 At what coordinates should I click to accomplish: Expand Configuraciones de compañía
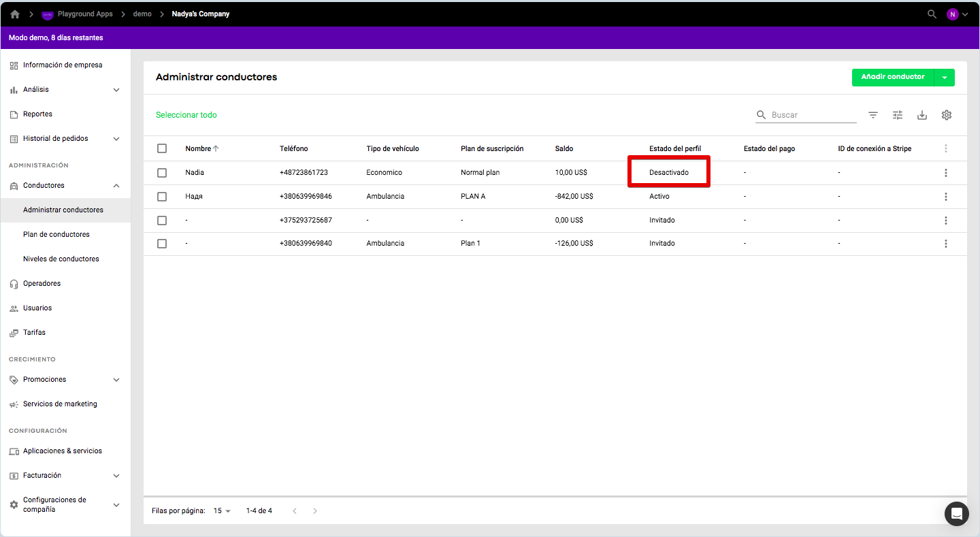(x=116, y=505)
